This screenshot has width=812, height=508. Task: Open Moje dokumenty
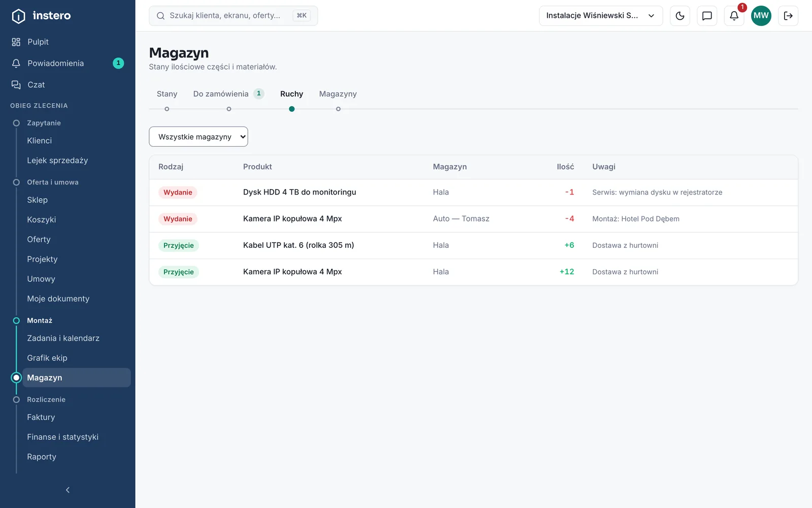58,299
